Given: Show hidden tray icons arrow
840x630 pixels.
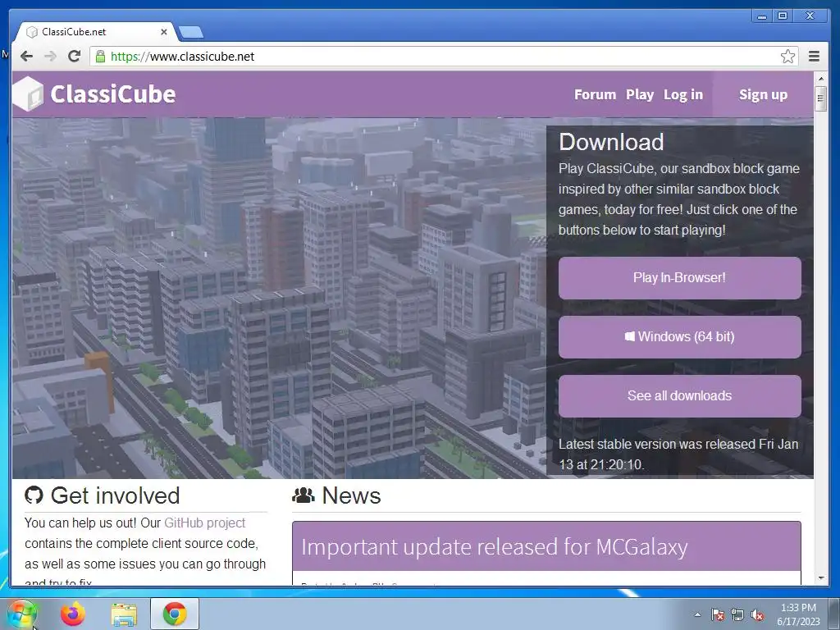Looking at the screenshot, I should (x=697, y=614).
